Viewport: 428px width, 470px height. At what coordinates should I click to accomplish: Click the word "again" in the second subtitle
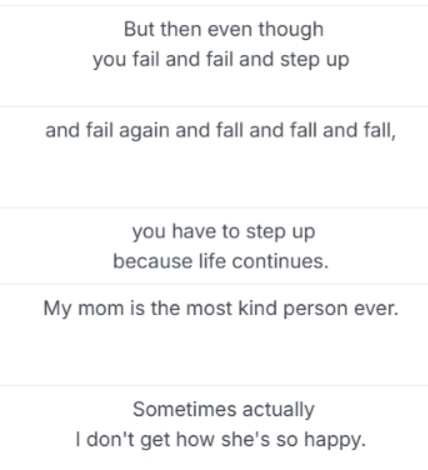[x=144, y=131]
